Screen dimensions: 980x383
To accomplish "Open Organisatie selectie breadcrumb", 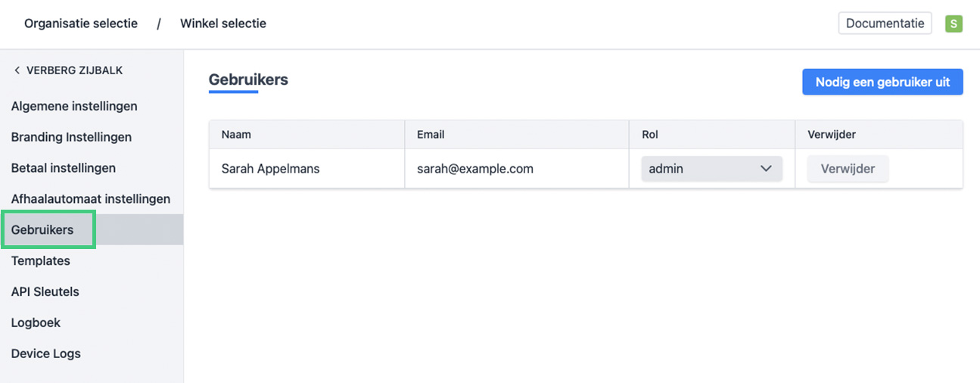I will pos(81,23).
